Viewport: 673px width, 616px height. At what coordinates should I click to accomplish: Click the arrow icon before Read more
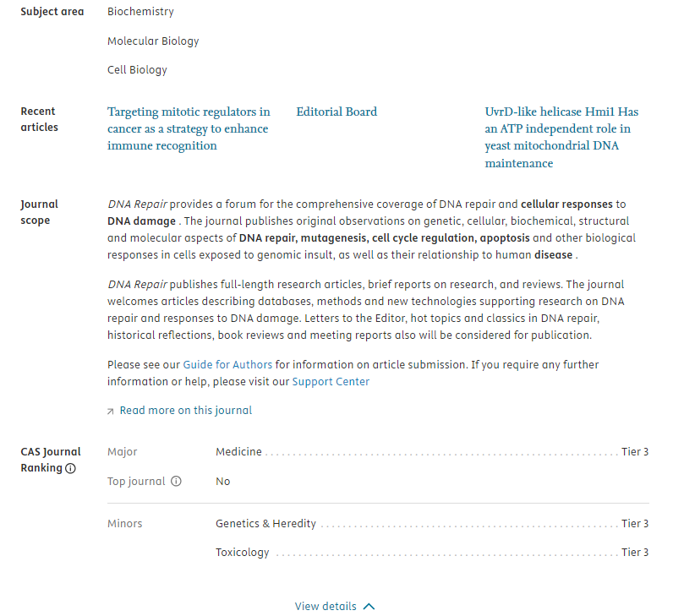(111, 411)
